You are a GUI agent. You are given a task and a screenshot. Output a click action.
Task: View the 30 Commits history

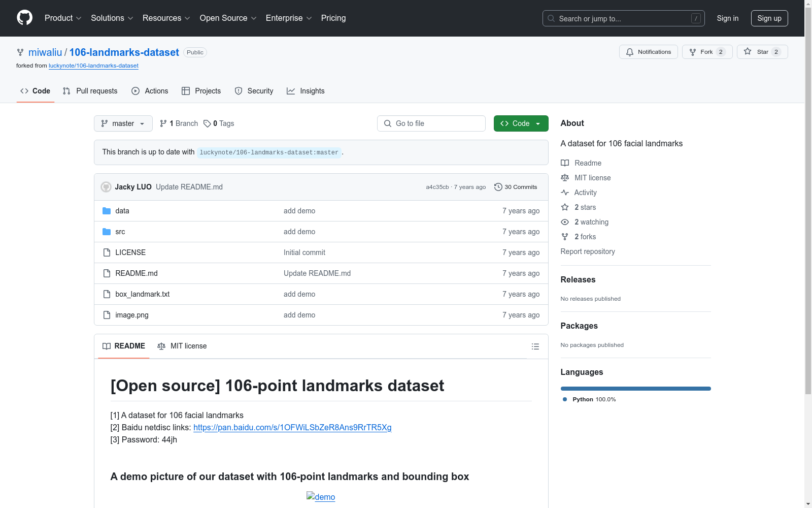tap(516, 187)
